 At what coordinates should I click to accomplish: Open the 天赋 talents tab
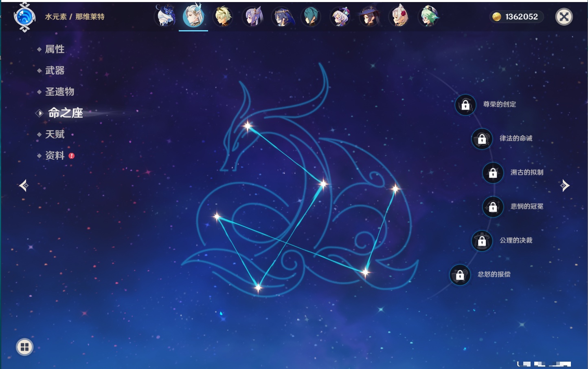55,134
